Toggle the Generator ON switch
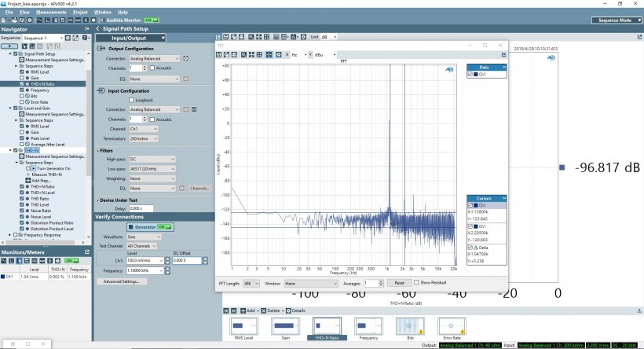Screen dimensions: 644x349 (163, 226)
